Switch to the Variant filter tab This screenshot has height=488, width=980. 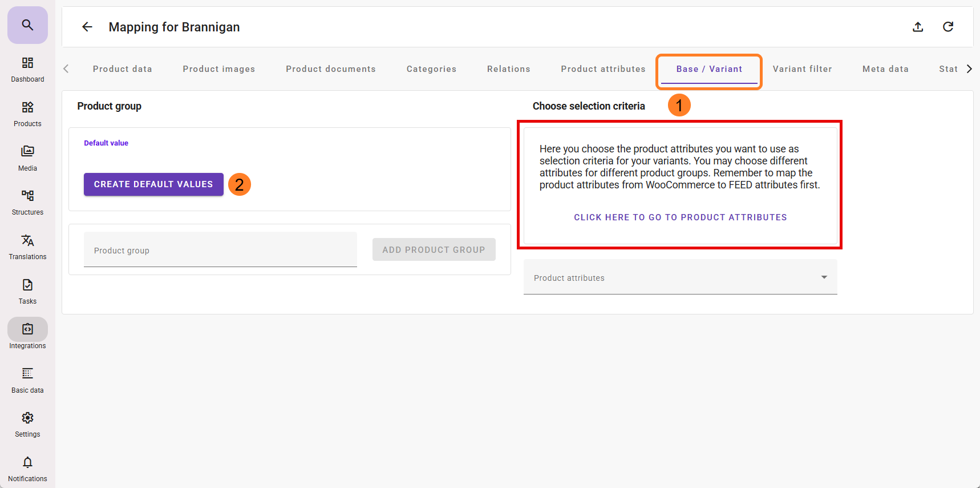[x=802, y=69]
